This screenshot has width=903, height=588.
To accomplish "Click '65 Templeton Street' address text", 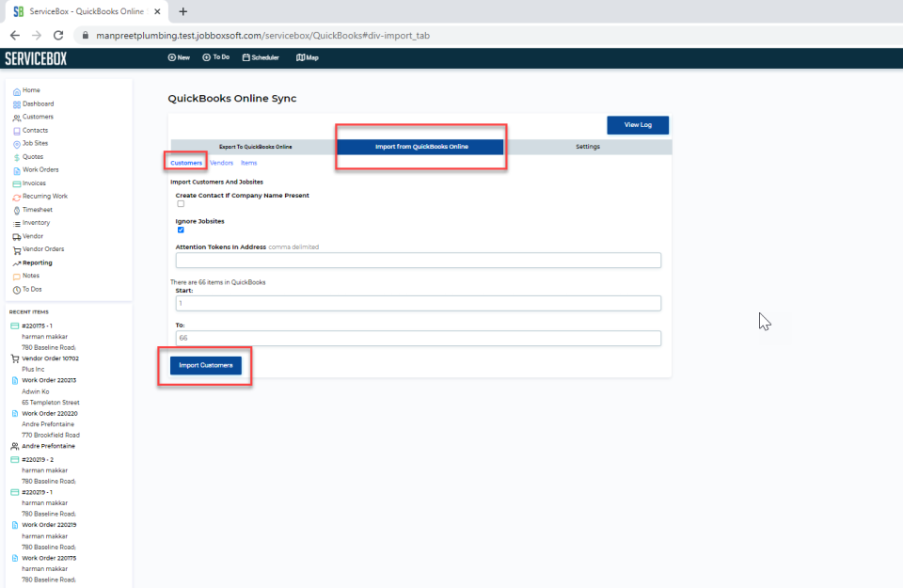I will (x=51, y=403).
